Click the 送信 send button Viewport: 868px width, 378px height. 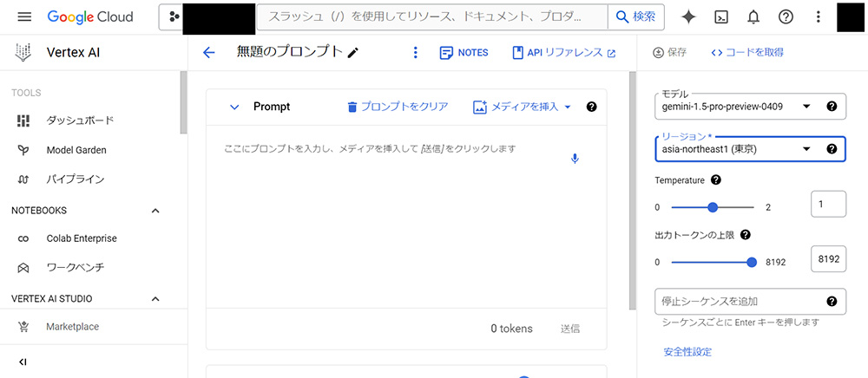pos(570,329)
